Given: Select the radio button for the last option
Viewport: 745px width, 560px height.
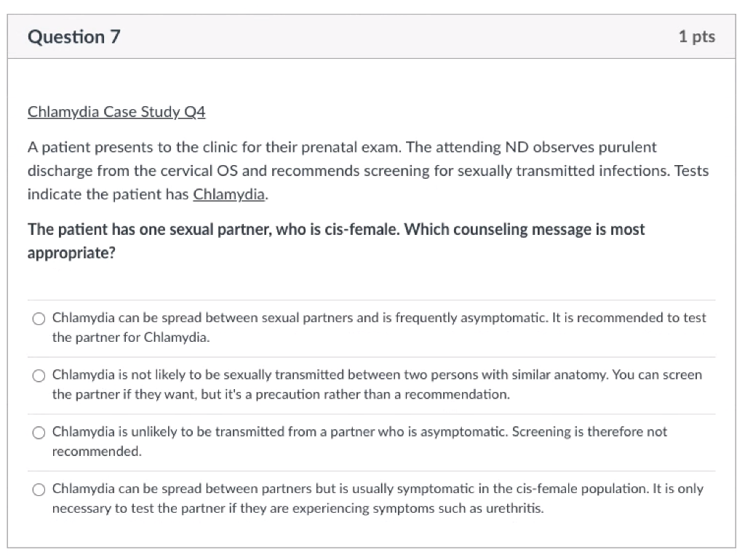Looking at the screenshot, I should [x=39, y=489].
